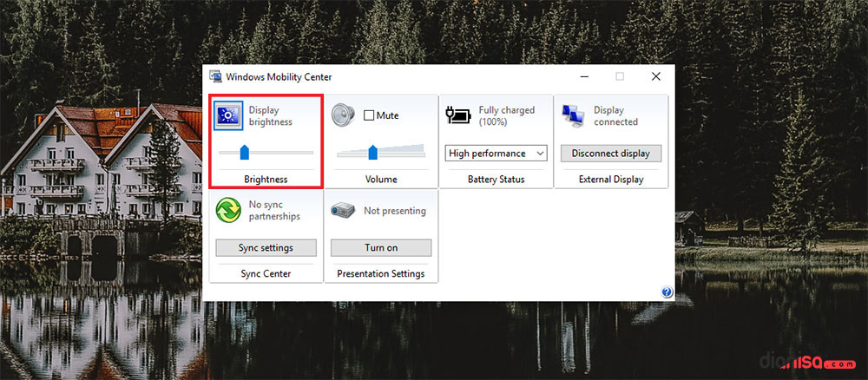Click the Display brightness sun icon
This screenshot has width=868, height=380.
coord(230,116)
